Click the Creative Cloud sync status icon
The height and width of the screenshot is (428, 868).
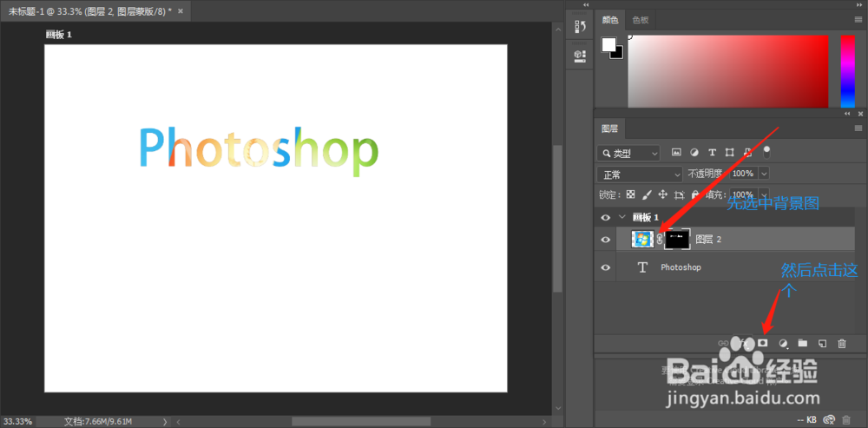[x=829, y=419]
